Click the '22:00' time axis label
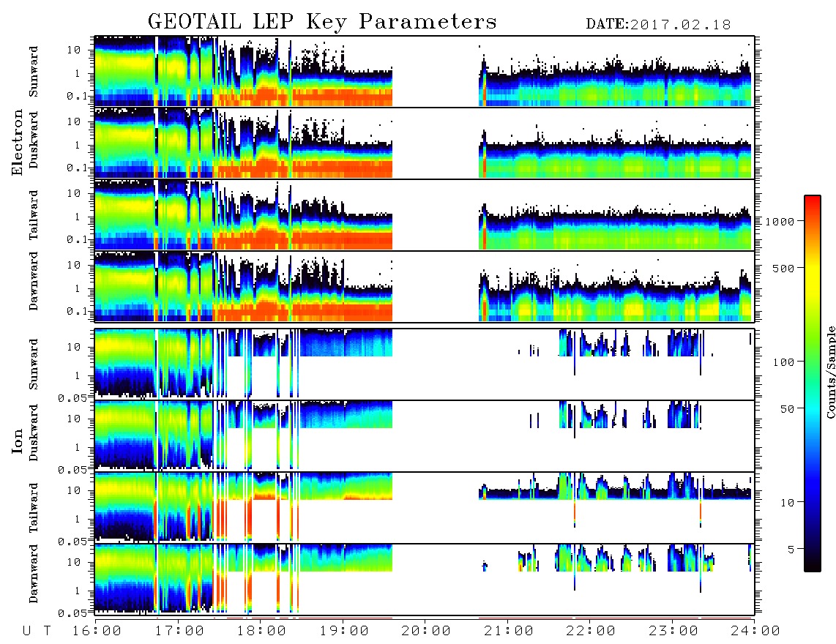The image size is (836, 644). 591,632
